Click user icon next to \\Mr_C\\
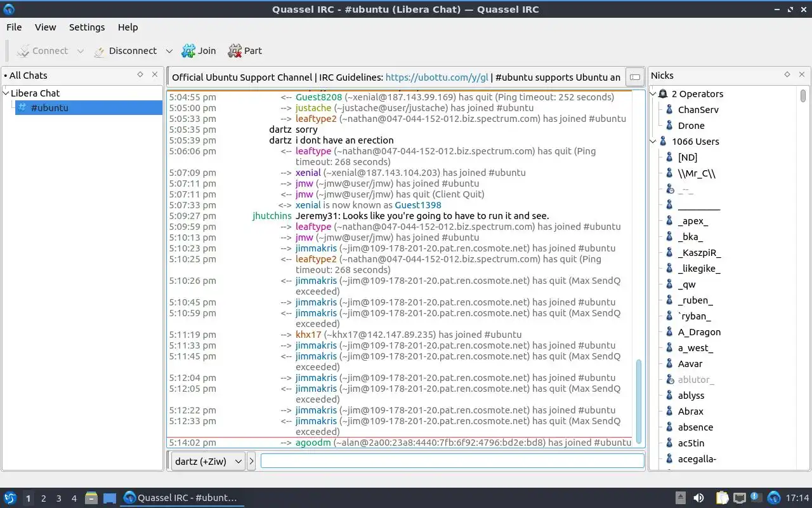This screenshot has width=812, height=508. pyautogui.click(x=669, y=173)
